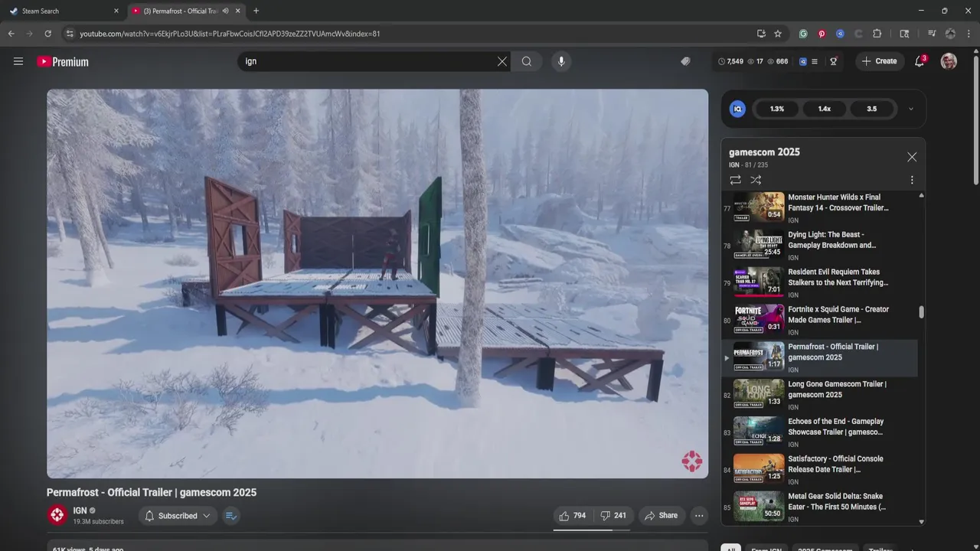Open the Grammarly extension icon

tap(803, 34)
